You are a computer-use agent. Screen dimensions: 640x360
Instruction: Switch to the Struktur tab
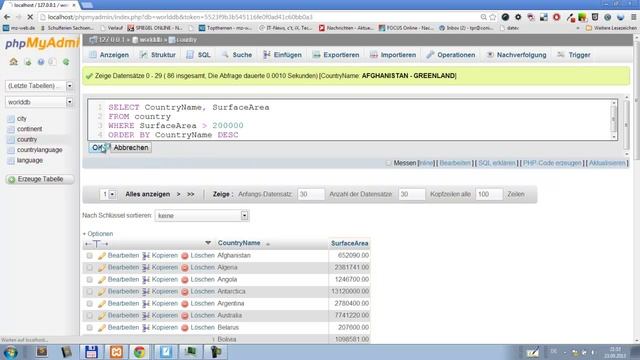point(158,55)
